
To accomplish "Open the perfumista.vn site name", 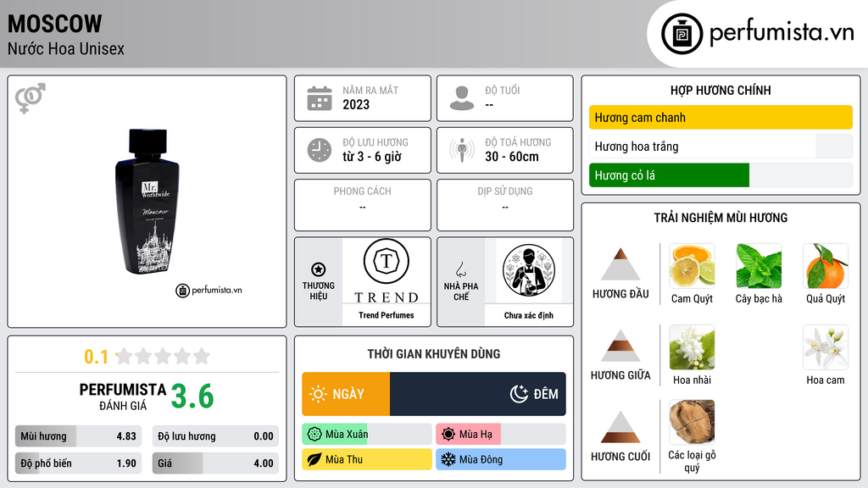I will 782,33.
